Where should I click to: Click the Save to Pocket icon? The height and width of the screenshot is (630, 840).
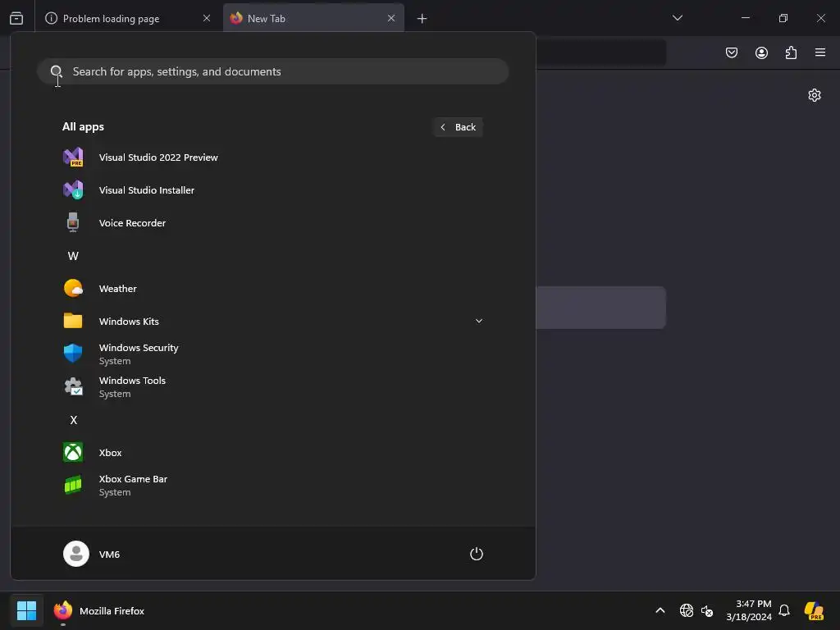point(731,52)
